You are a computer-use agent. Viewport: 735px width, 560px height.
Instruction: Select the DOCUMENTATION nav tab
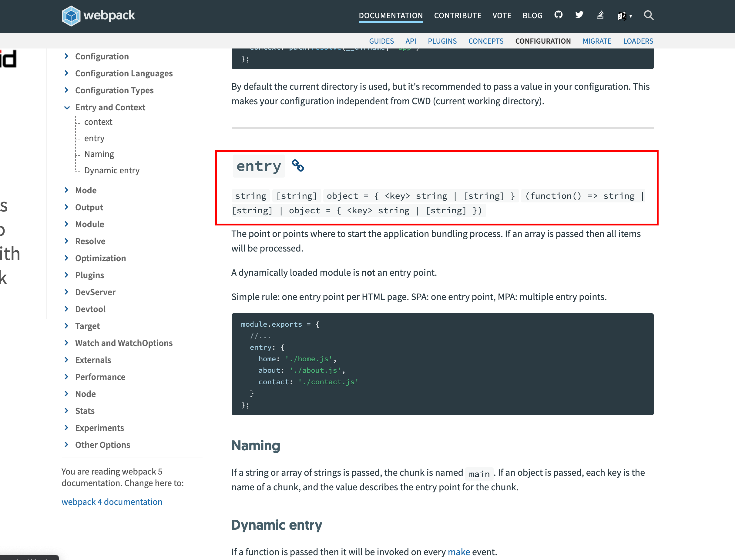[x=390, y=15]
